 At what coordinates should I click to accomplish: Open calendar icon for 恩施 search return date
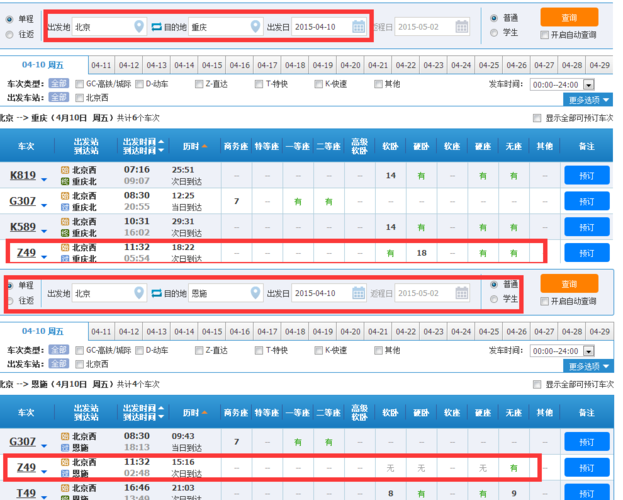click(461, 293)
